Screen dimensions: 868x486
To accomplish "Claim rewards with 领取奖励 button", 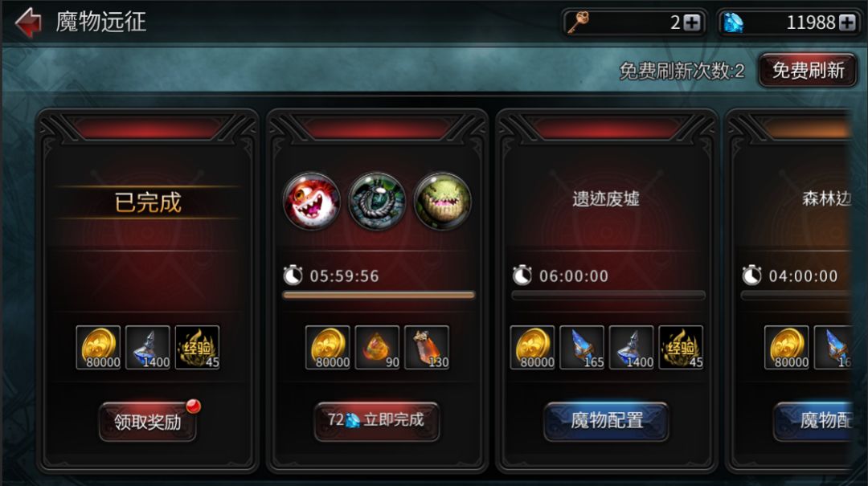I will 148,422.
